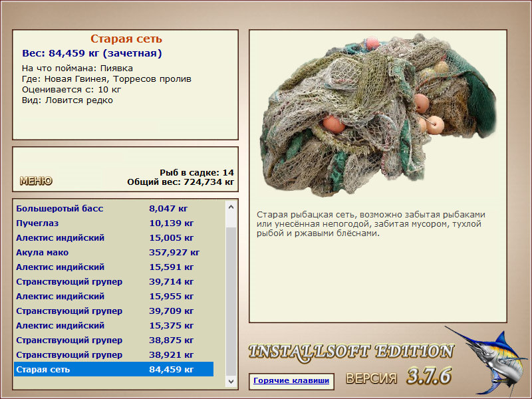Click the scroll down arrow of fish list
The image size is (532, 399).
coord(231,381)
